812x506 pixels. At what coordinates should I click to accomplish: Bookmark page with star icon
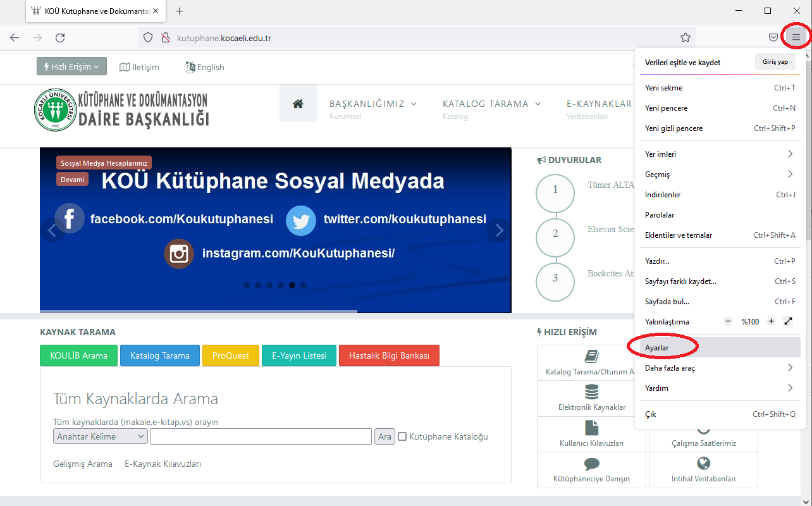pyautogui.click(x=686, y=37)
